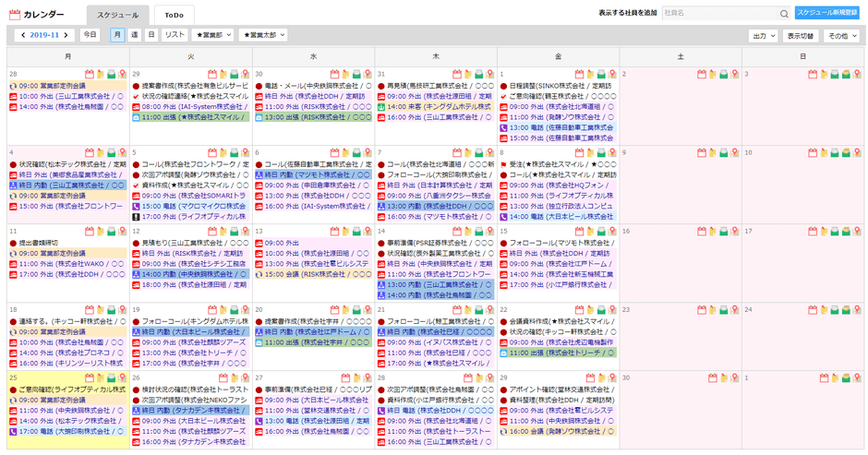Viewport: 868px width, 455px height.
Task: Click the search magnifier in the employee name field
Action: point(783,14)
